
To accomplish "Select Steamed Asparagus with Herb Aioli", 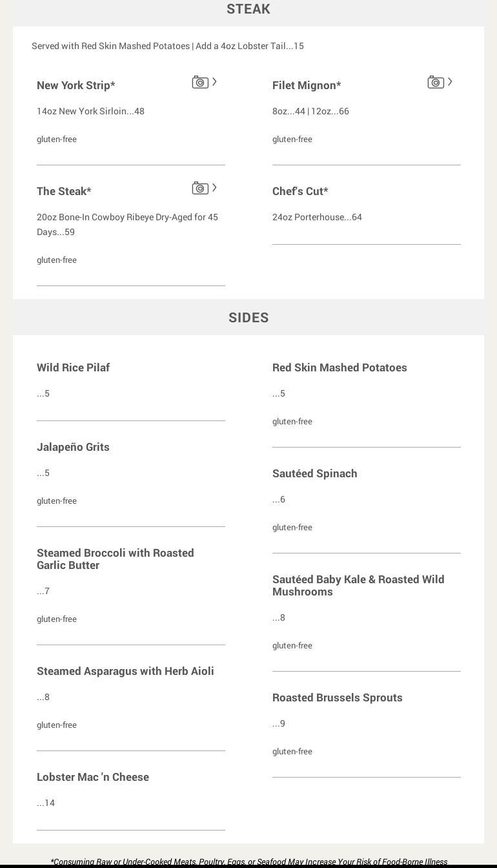I will click(125, 671).
